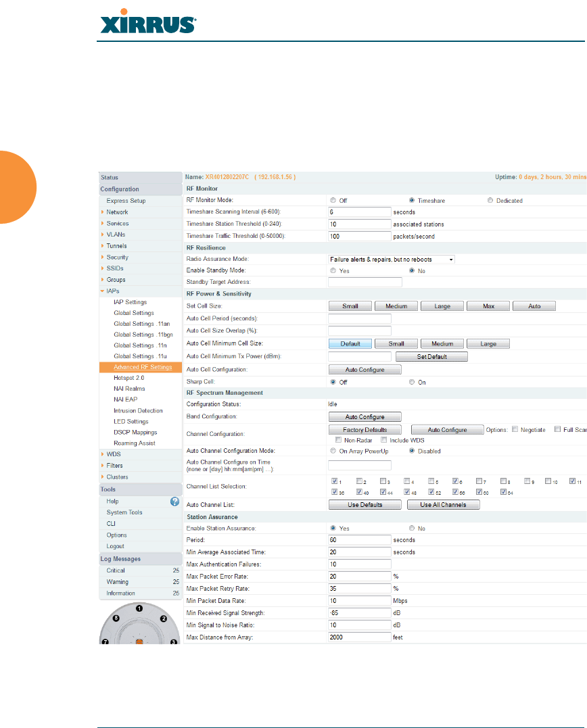The width and height of the screenshot is (587, 728).
Task: Open Intrusion Detection page
Action: coord(138,410)
